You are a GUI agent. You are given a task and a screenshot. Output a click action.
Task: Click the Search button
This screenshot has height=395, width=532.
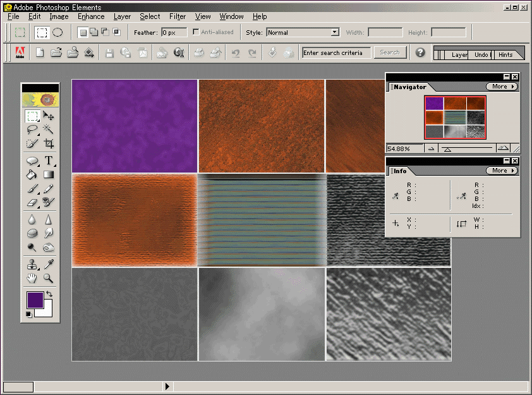tap(390, 53)
